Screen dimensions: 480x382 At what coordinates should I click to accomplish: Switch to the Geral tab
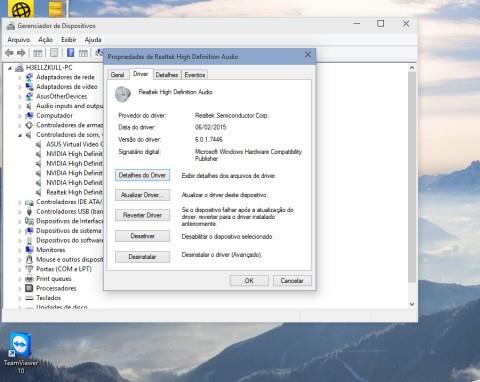click(x=117, y=75)
